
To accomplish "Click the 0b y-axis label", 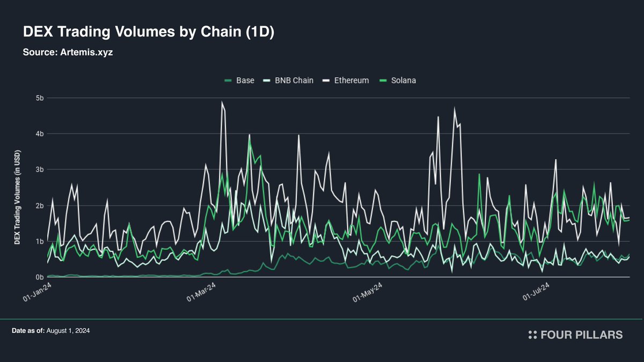I will click(39, 277).
